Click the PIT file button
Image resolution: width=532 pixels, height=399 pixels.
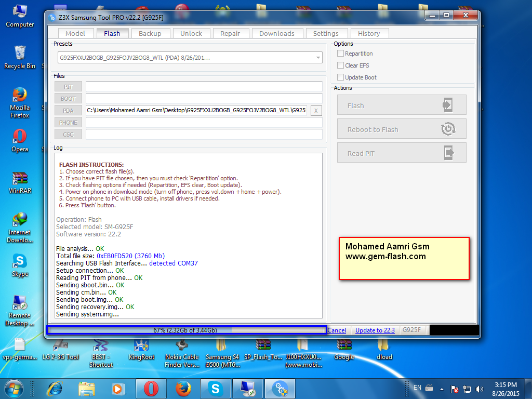point(68,87)
